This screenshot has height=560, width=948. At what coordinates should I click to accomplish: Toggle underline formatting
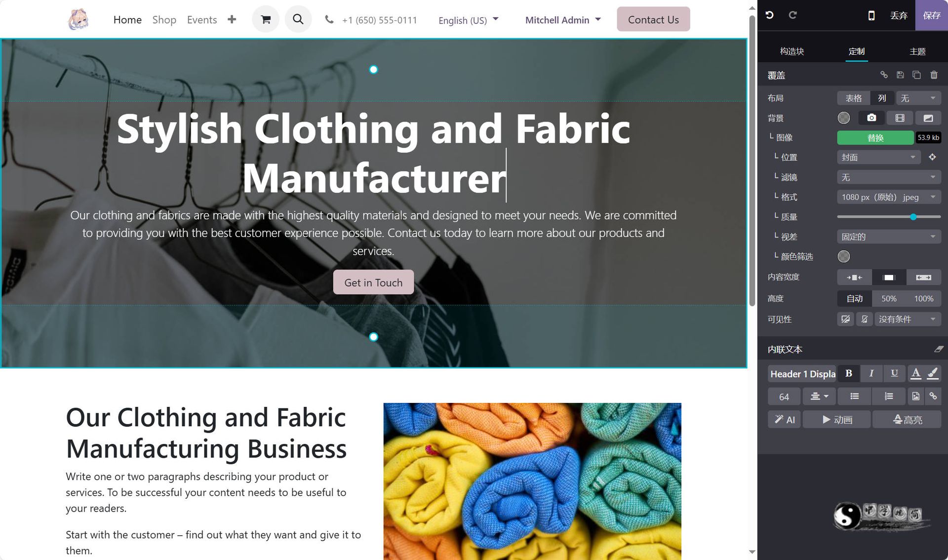(894, 373)
